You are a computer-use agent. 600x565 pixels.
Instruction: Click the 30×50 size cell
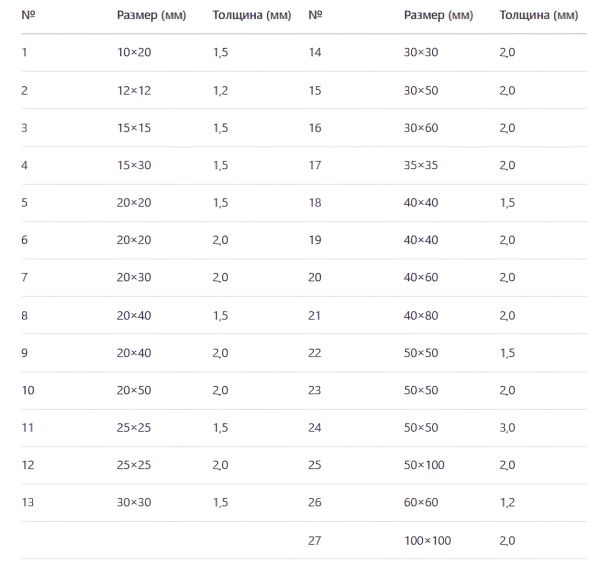(420, 90)
